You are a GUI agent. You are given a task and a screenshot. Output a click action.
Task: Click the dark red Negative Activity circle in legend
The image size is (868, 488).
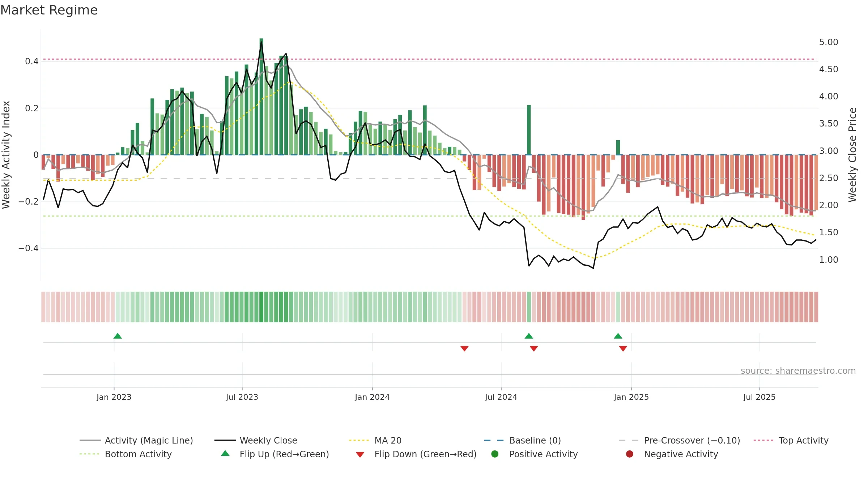[630, 454]
